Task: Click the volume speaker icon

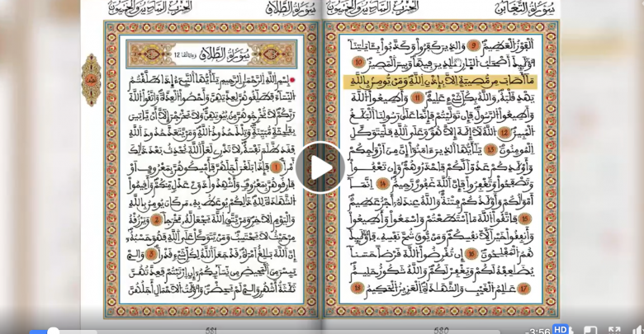Action: pyautogui.click(x=638, y=331)
